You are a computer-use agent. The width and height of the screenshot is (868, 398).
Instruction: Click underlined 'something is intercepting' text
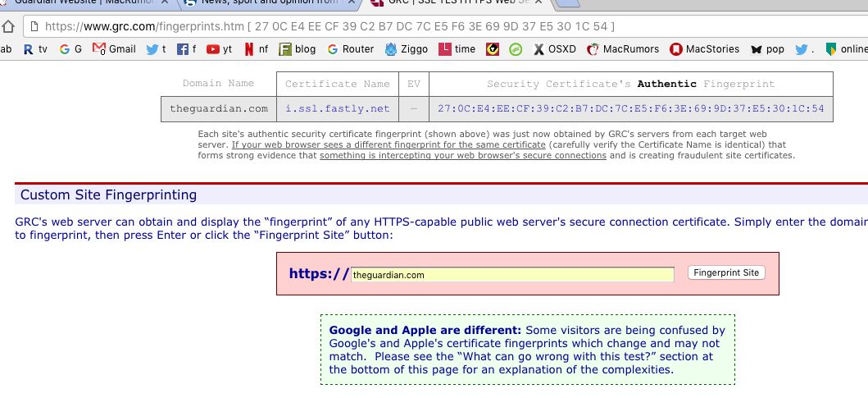[463, 155]
